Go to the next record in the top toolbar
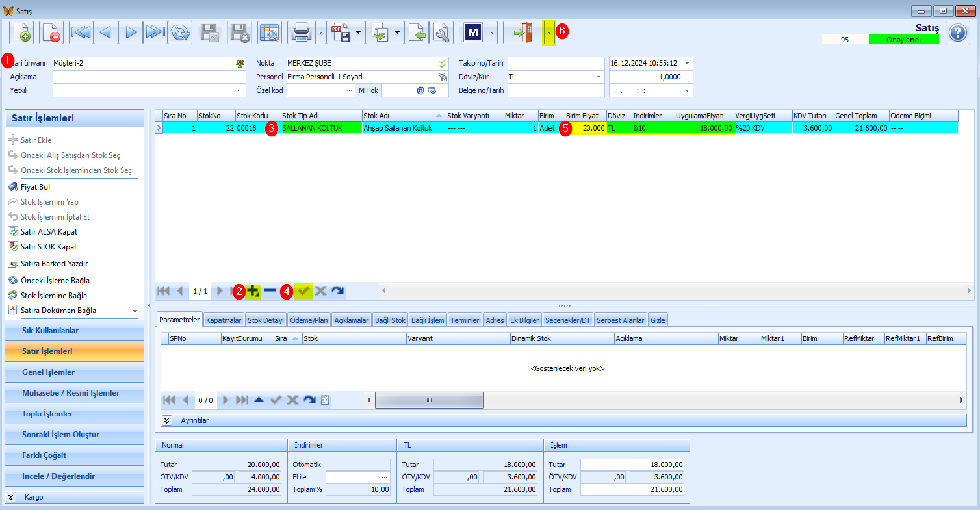The height and width of the screenshot is (510, 980). click(x=131, y=32)
